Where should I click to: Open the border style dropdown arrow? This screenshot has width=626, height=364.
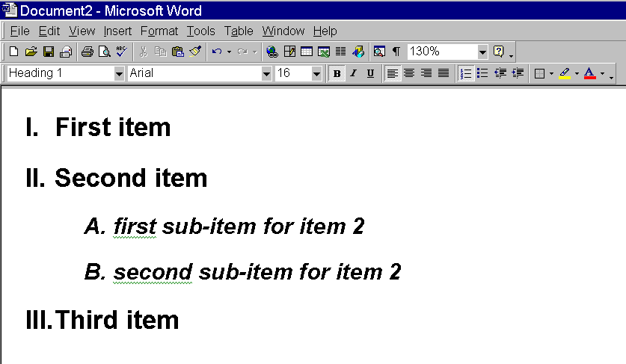pos(551,73)
